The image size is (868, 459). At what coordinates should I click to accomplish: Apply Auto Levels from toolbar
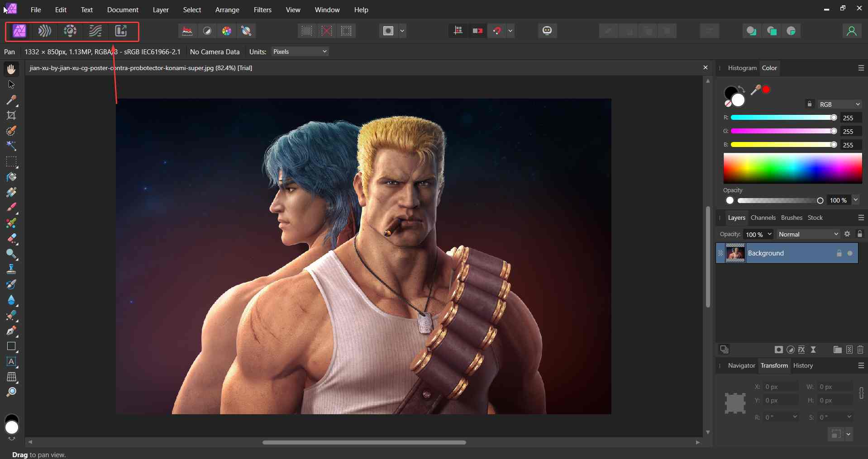(187, 31)
